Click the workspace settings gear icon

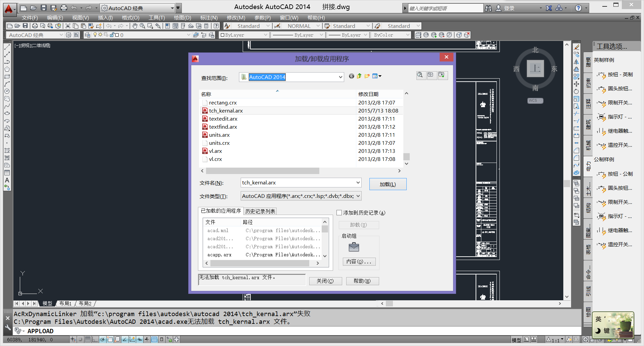tap(69, 35)
